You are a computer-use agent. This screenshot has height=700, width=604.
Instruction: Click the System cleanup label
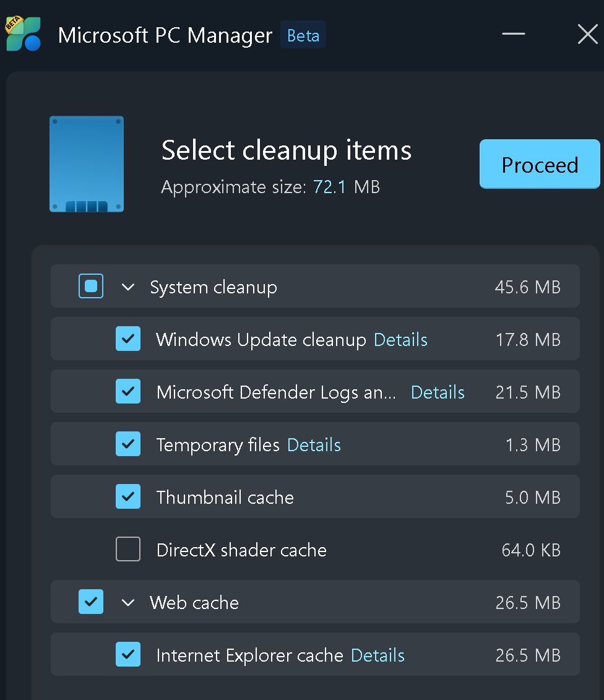tap(214, 287)
